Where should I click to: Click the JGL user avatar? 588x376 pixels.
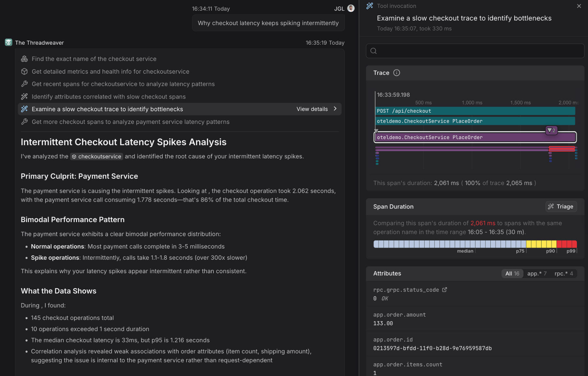click(x=351, y=8)
